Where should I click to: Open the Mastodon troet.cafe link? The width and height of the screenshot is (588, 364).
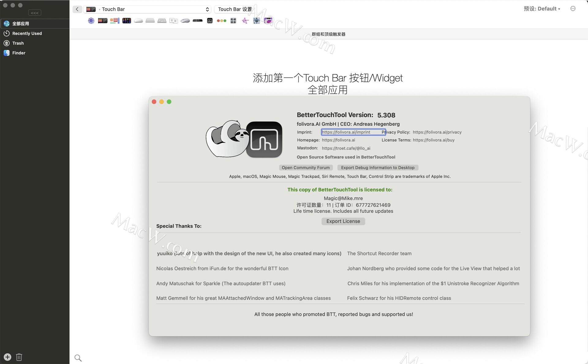[346, 148]
